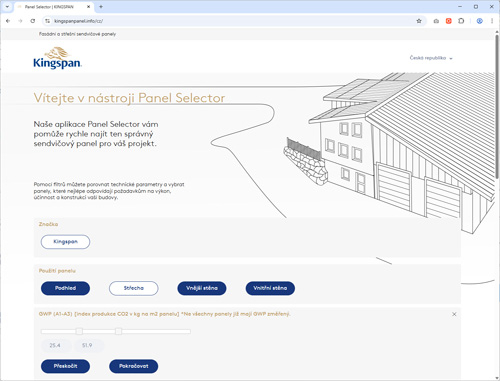Image resolution: width=500 pixels, height=381 pixels.
Task: Click the red extension icon in the toolbar
Action: click(449, 21)
